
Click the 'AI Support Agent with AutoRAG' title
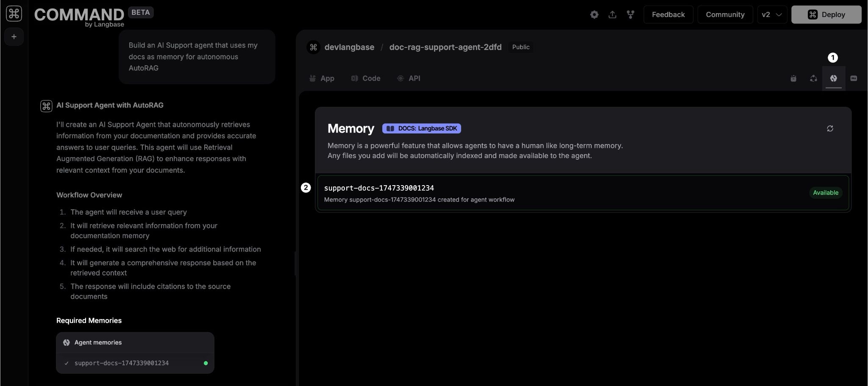[110, 105]
